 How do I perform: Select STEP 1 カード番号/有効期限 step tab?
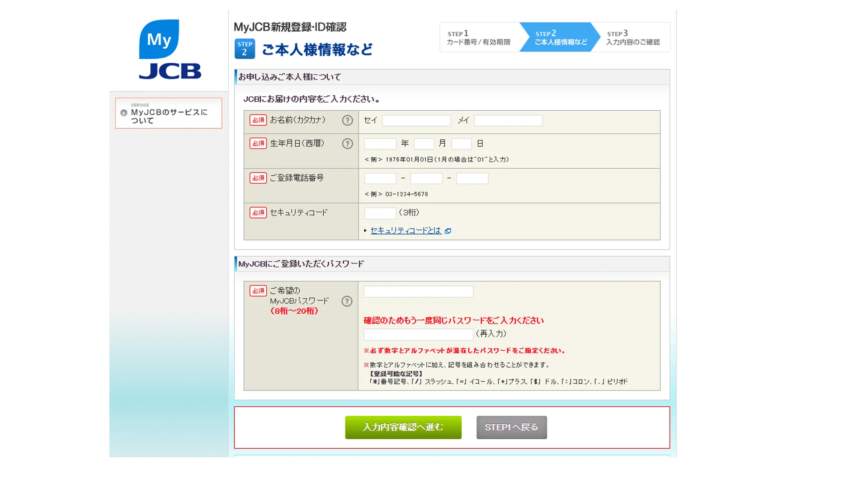coord(478,38)
